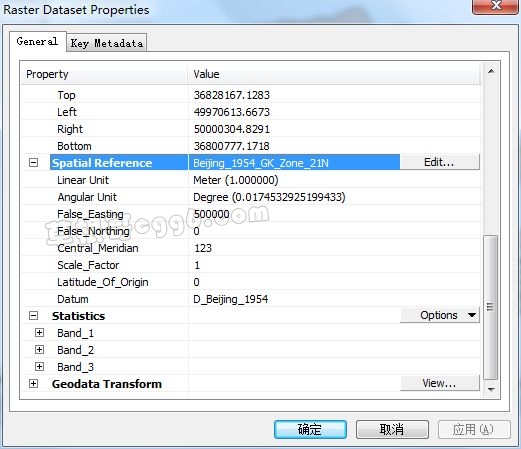Select the Spatial Reference row label

102,163
